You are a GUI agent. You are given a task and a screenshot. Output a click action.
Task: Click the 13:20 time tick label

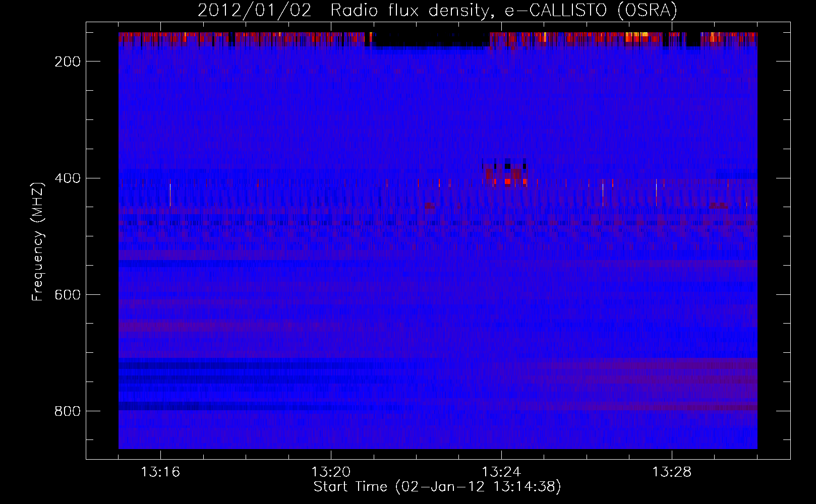pyautogui.click(x=331, y=472)
